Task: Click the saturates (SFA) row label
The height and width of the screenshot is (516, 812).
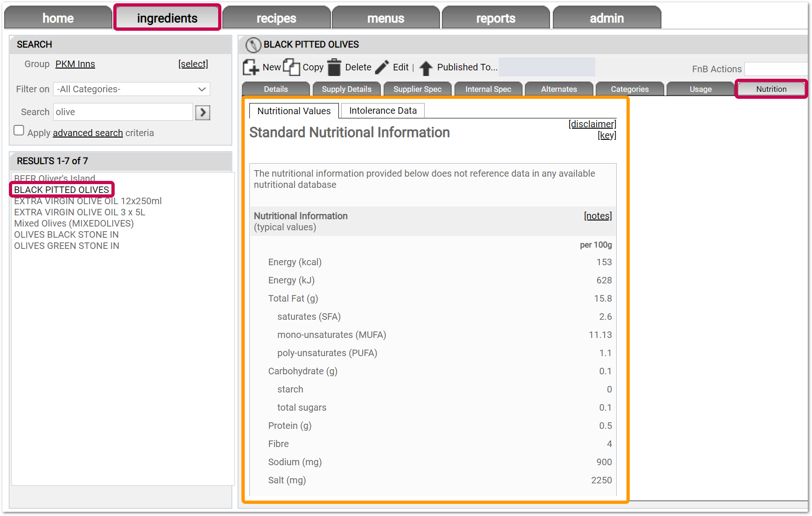Action: (309, 316)
